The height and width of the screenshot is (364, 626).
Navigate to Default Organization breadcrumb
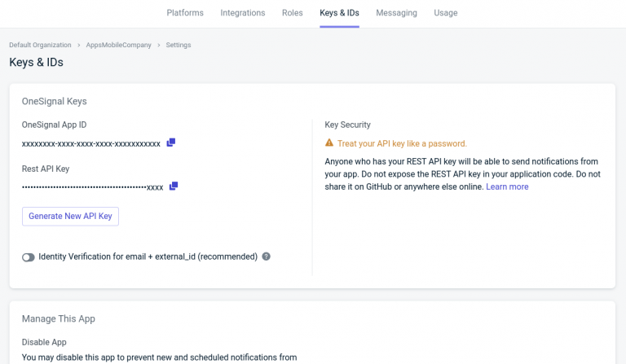[40, 45]
